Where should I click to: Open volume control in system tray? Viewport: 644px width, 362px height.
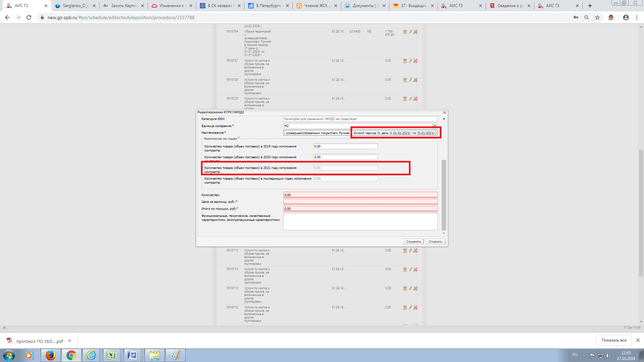click(608, 356)
